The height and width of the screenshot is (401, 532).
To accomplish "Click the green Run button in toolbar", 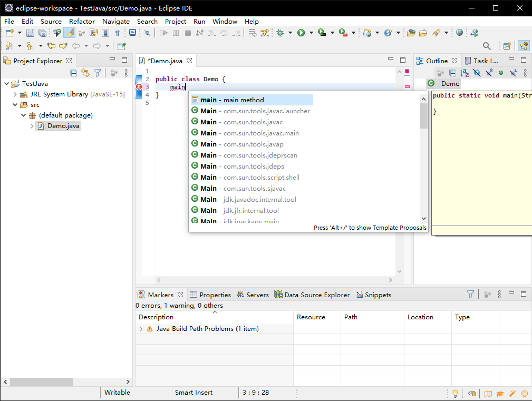I will coord(301,33).
